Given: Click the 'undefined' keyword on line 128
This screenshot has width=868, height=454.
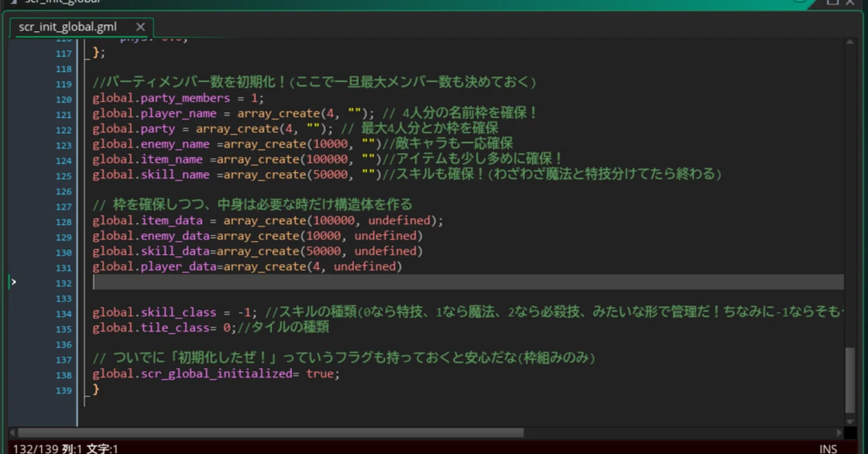Looking at the screenshot, I should (x=399, y=220).
